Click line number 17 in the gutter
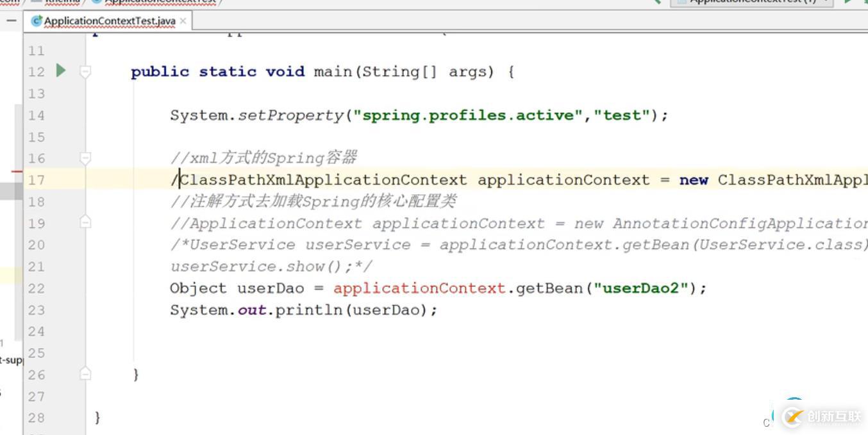Image resolution: width=868 pixels, height=435 pixels. point(37,180)
